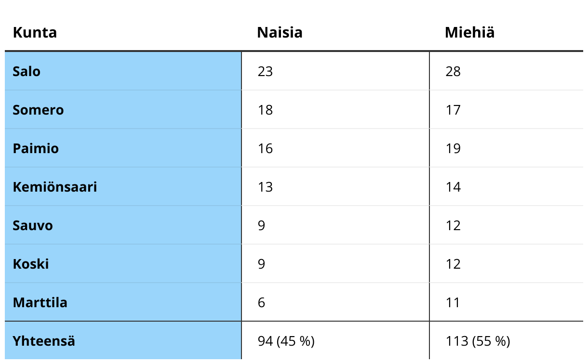The width and height of the screenshot is (588, 364).
Task: Click Salo's Naisia value 23
Action: (x=265, y=71)
